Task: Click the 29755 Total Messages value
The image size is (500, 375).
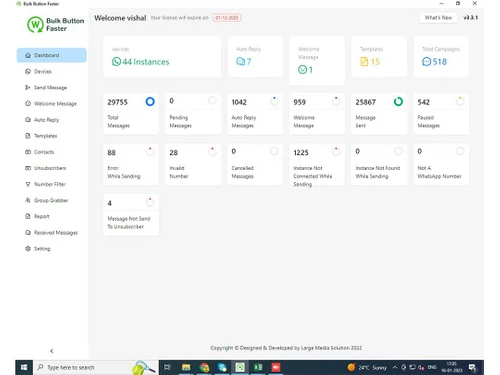Action: [x=117, y=102]
